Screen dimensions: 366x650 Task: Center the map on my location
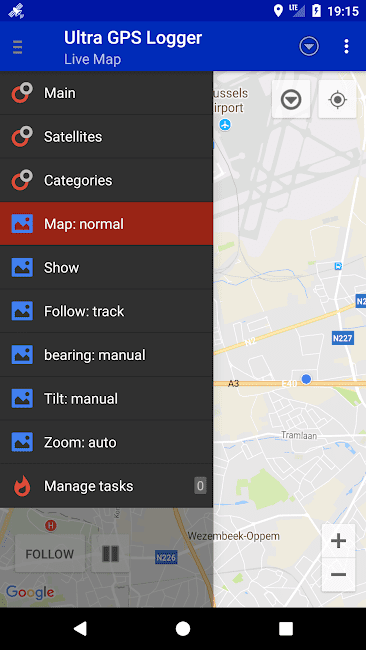click(x=337, y=99)
